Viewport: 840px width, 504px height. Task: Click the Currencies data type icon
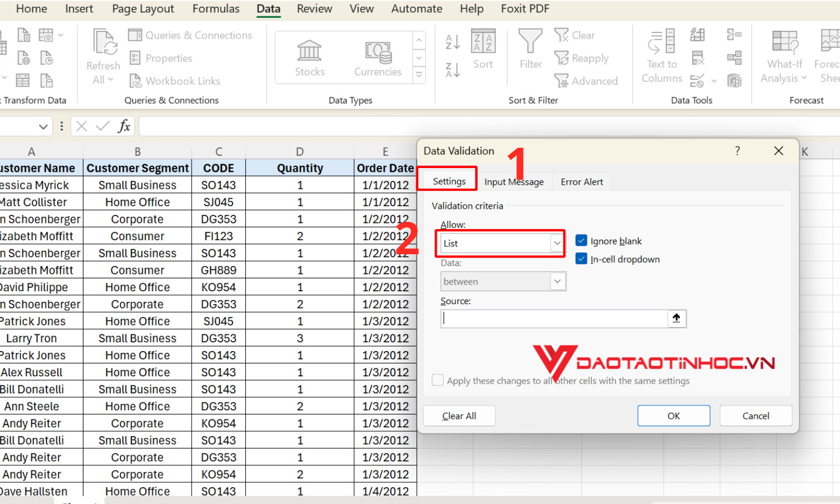[x=378, y=53]
